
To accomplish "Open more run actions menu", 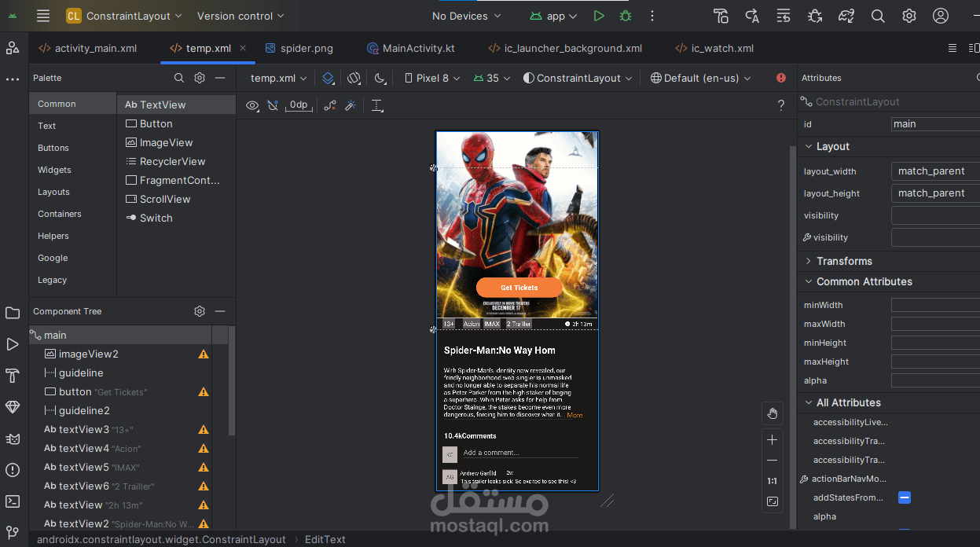I will (x=652, y=16).
